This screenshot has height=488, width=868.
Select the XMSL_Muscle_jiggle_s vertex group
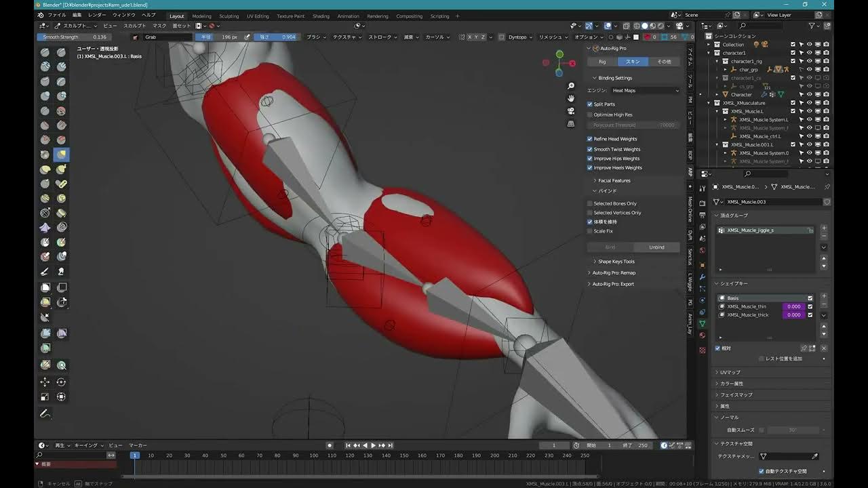[766, 230]
